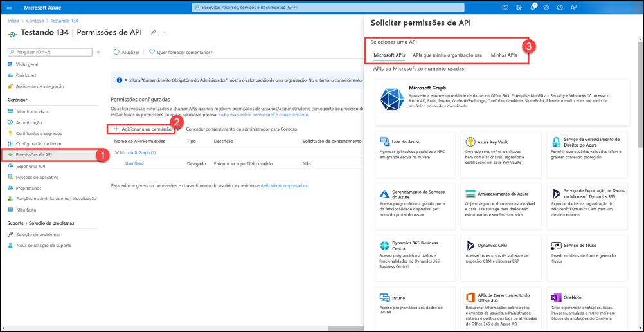
Task: Open the portal settings gear icon
Action: tap(546, 8)
